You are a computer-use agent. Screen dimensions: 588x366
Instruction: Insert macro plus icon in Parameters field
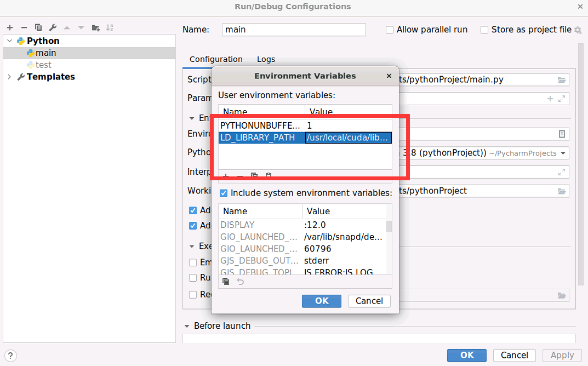click(x=550, y=99)
